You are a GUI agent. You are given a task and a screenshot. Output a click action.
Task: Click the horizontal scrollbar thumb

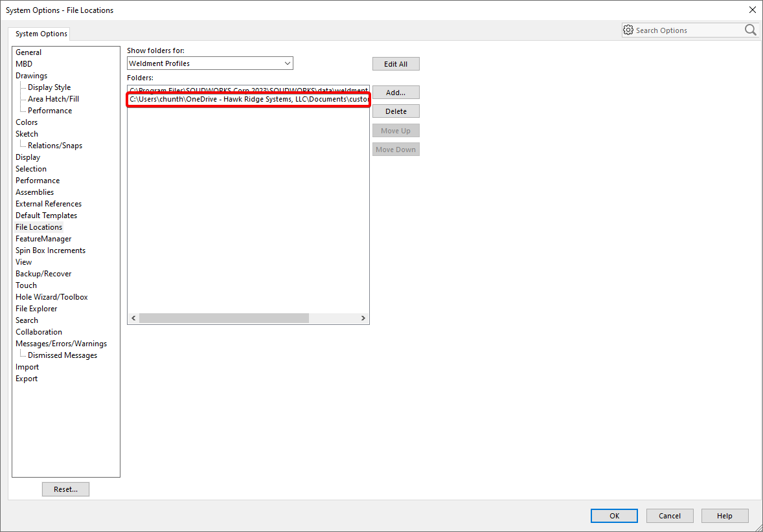(x=224, y=318)
